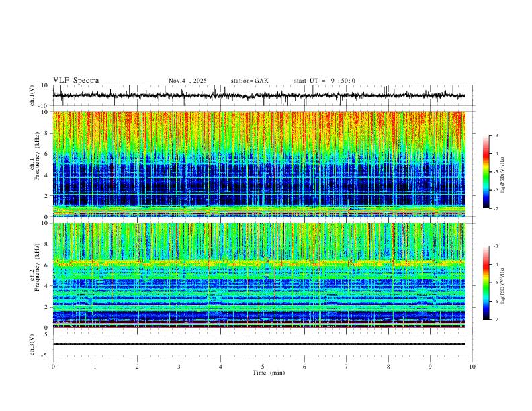Click time axis tick label "5"
This screenshot has height=411, width=532.
pos(263,367)
